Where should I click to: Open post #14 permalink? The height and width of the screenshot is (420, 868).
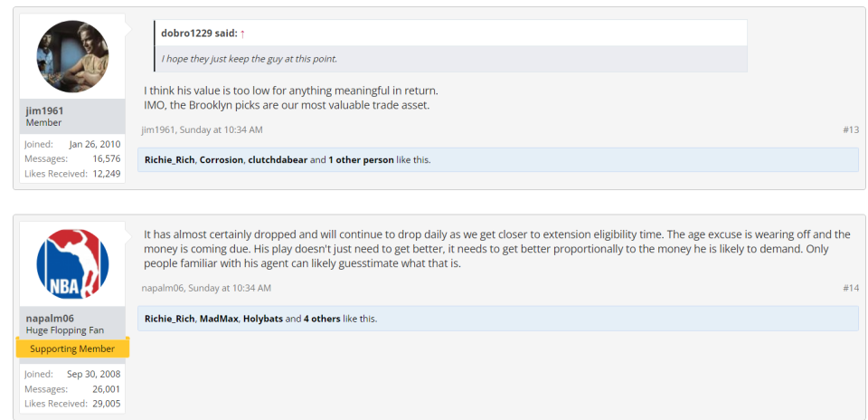coord(851,288)
